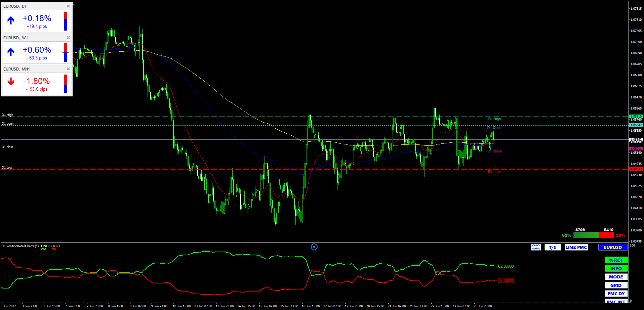Click the MODE button

tap(616, 277)
